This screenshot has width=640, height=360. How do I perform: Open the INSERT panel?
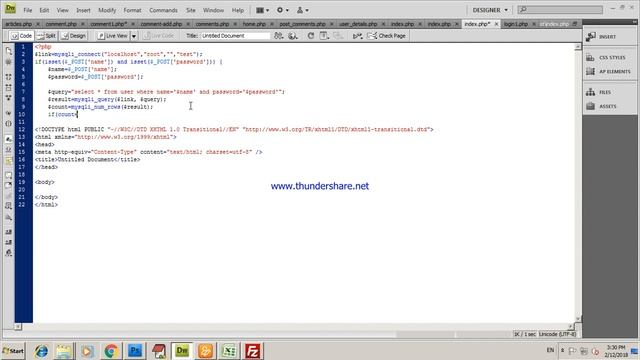[x=607, y=37]
